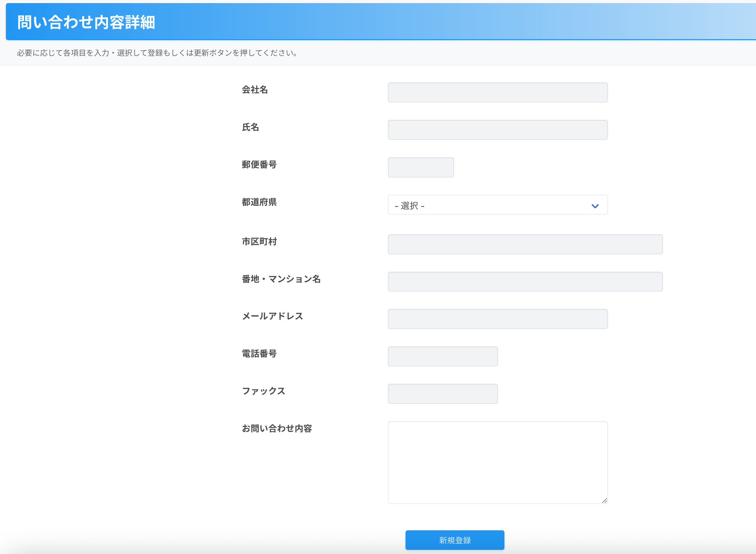Click the textarea resize handle
The width and height of the screenshot is (756, 554).
tap(604, 501)
